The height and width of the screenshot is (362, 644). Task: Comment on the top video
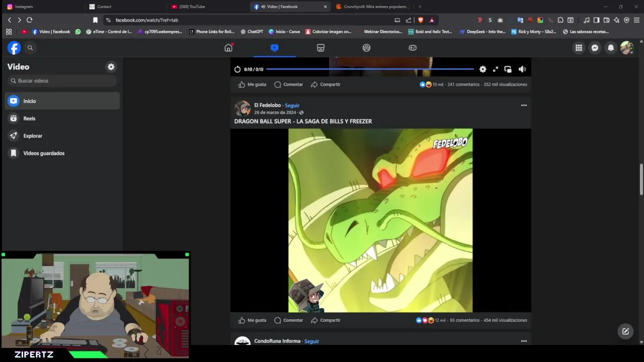coord(288,84)
